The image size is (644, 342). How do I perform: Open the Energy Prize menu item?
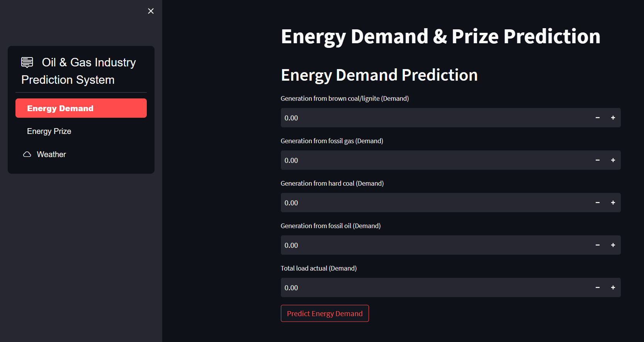pyautogui.click(x=49, y=131)
